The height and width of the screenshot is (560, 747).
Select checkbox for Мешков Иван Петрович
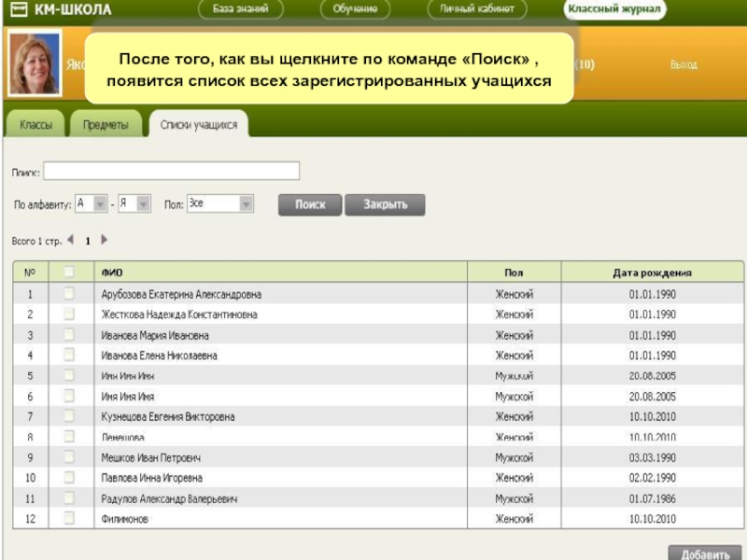click(x=68, y=458)
